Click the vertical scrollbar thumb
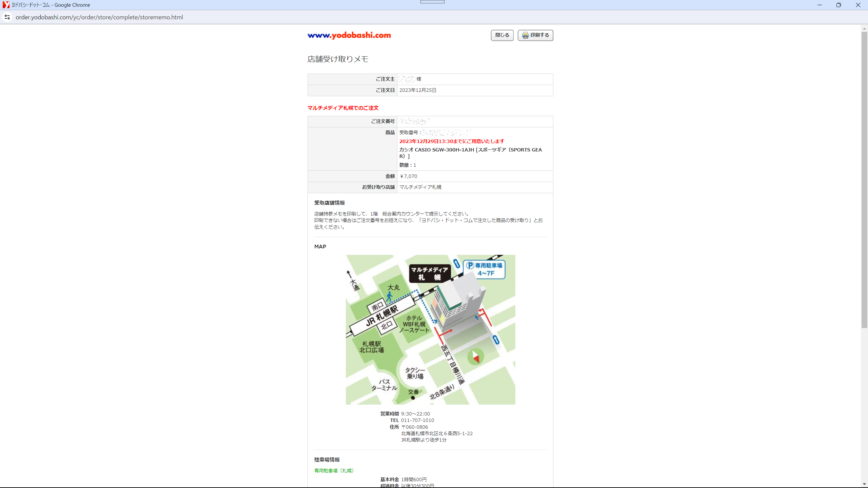This screenshot has width=868, height=488. pos(865,180)
